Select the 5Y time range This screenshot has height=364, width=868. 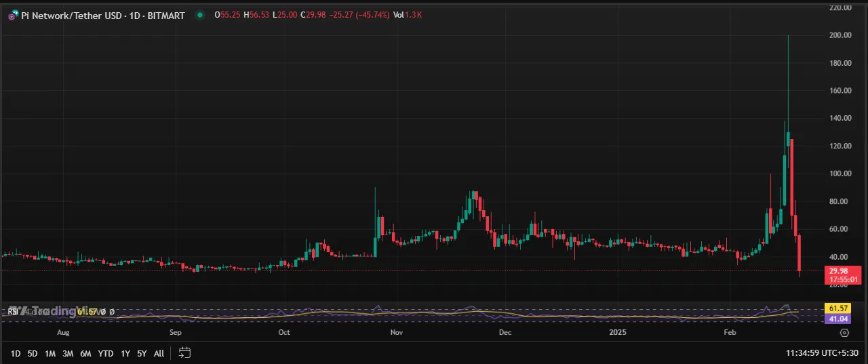142,353
